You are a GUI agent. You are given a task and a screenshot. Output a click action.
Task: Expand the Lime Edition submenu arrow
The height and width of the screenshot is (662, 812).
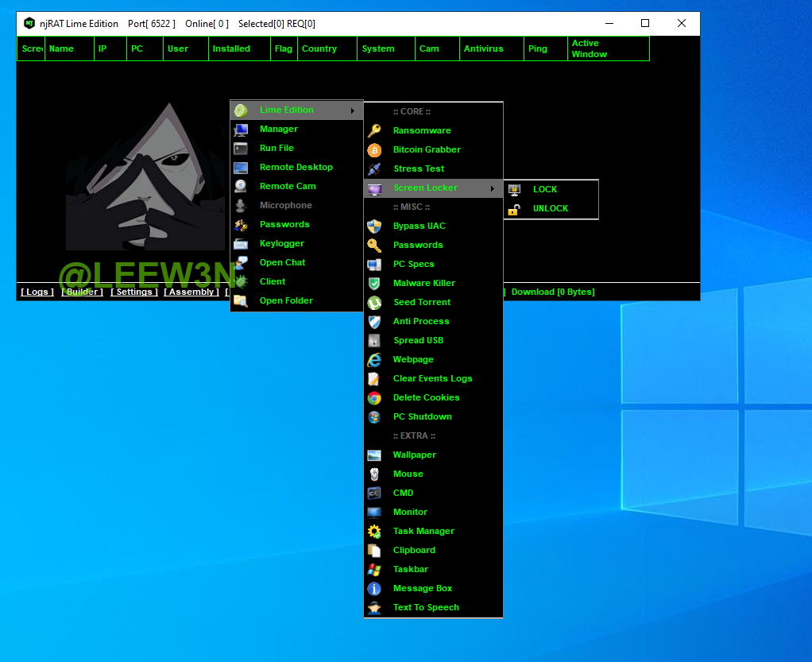[352, 110]
